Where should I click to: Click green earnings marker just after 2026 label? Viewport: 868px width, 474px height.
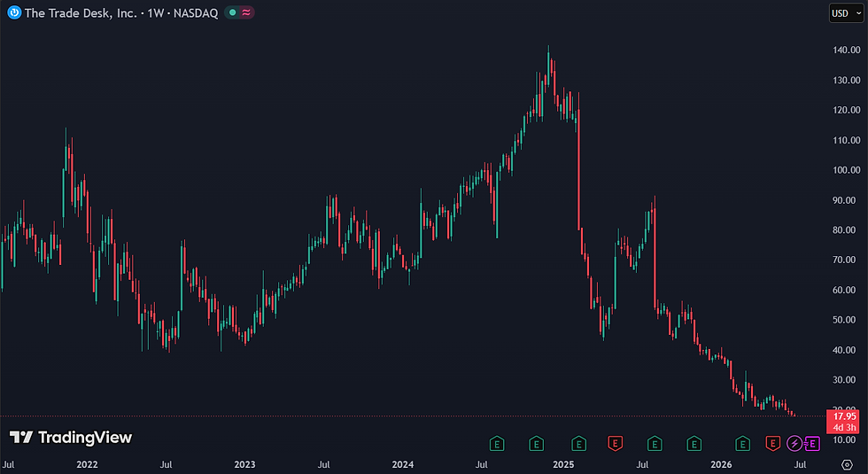coord(742,444)
